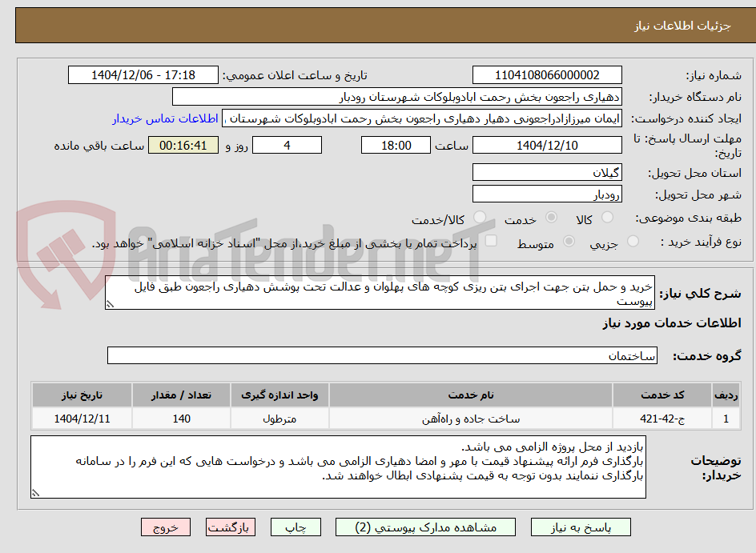This screenshot has height=553, width=756.
Task: Click the service group field ساختمان
Action: pyautogui.click(x=382, y=355)
